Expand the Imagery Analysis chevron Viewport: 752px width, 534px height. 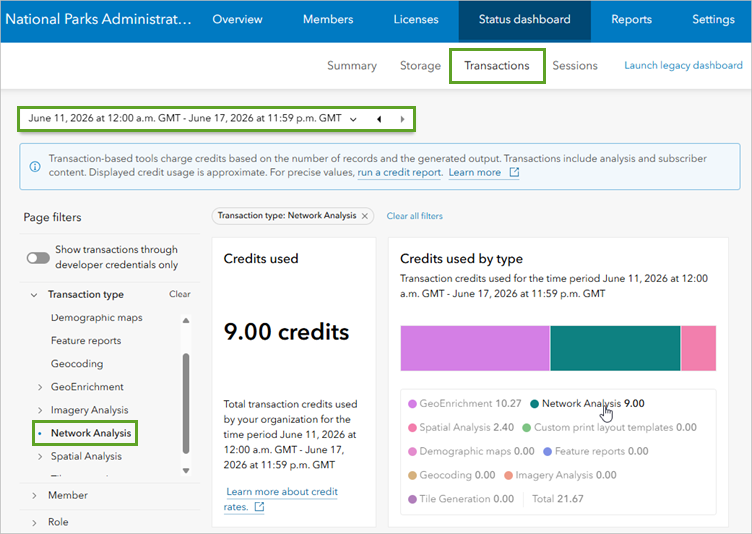point(40,410)
